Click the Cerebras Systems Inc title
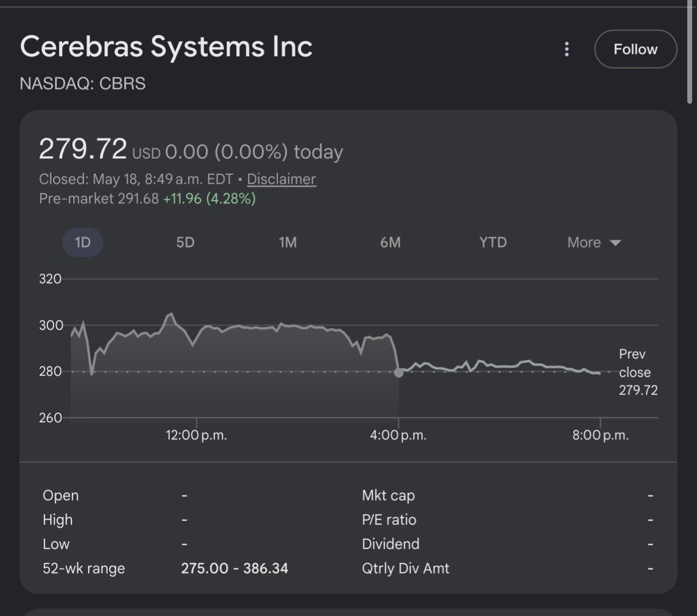Image resolution: width=697 pixels, height=616 pixels. (x=166, y=46)
